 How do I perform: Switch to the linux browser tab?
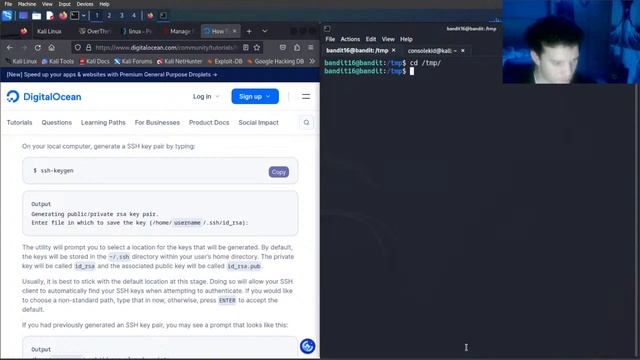137,31
